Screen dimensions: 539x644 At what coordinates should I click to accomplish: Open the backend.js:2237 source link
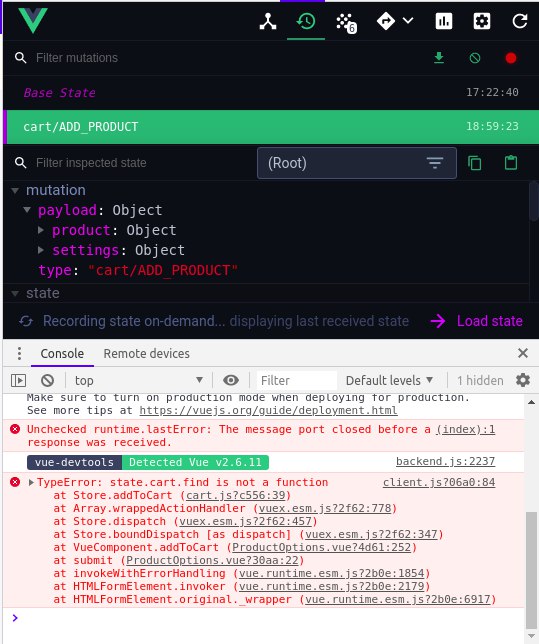(445, 462)
